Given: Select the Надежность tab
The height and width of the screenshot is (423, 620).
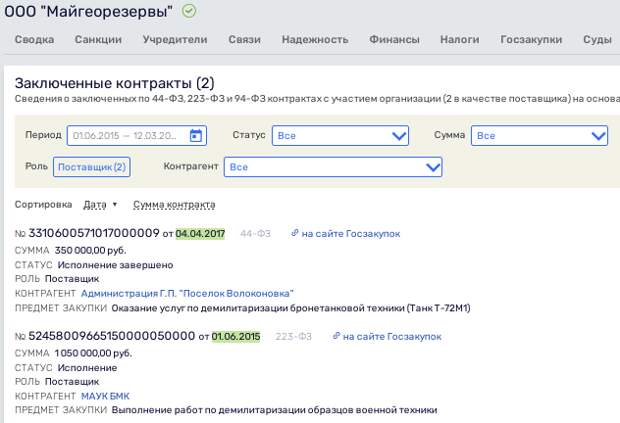Looking at the screenshot, I should [315, 40].
